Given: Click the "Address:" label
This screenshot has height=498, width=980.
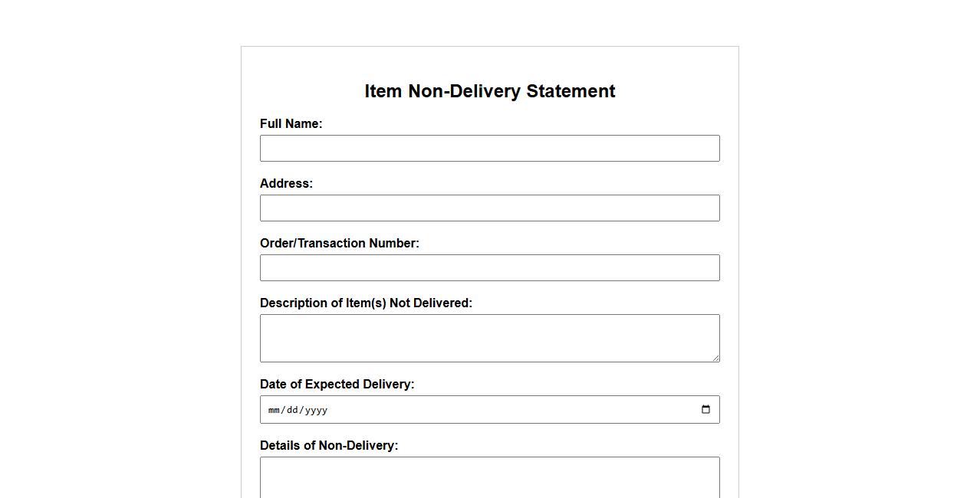Looking at the screenshot, I should [286, 184].
